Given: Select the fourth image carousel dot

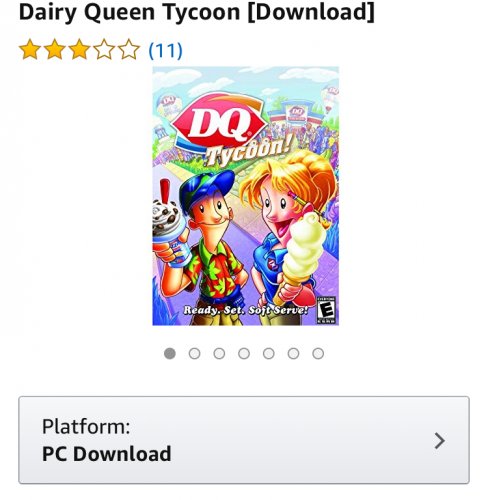Looking at the screenshot, I should tap(244, 353).
